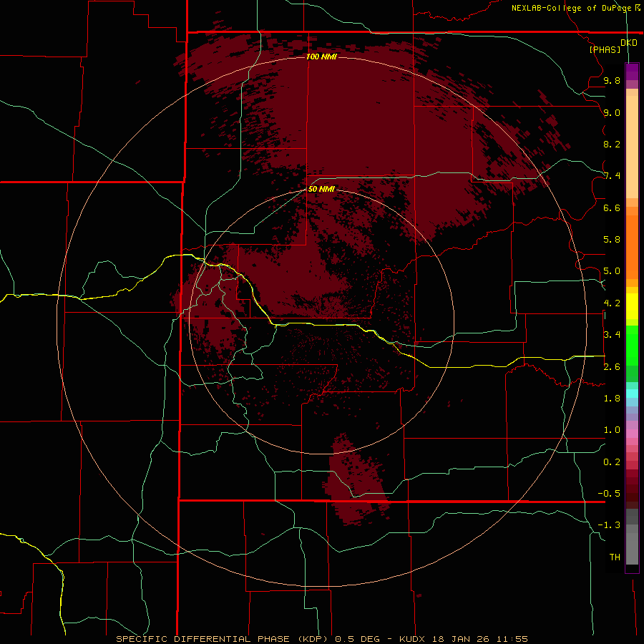The image size is (644, 644).
Task: Click the 1.8 scale value
Action: point(612,399)
